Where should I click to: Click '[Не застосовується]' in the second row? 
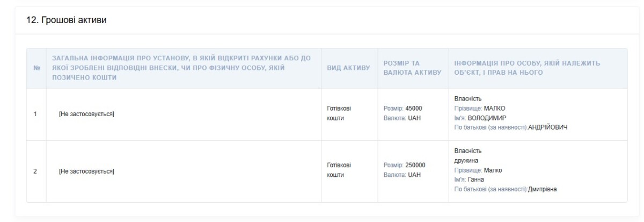[x=87, y=171]
